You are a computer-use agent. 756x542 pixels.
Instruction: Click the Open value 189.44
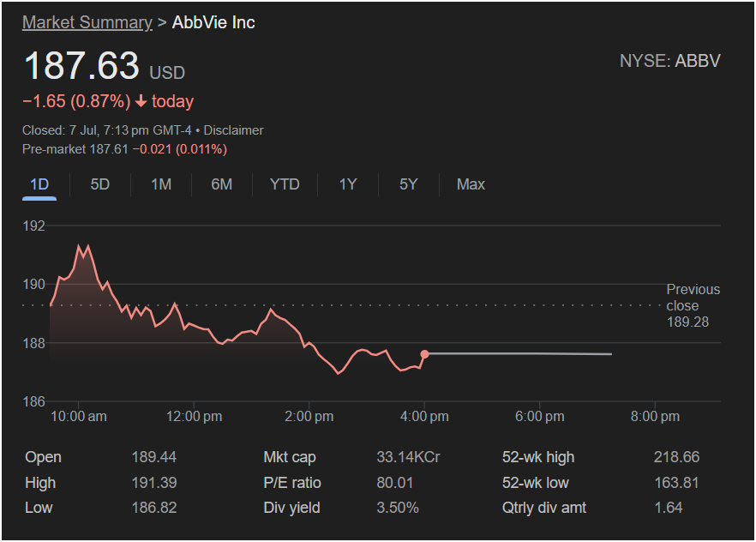click(153, 456)
